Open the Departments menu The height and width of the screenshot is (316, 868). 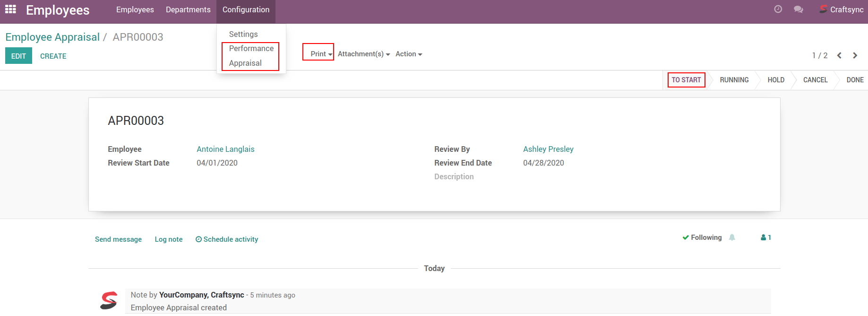[188, 9]
